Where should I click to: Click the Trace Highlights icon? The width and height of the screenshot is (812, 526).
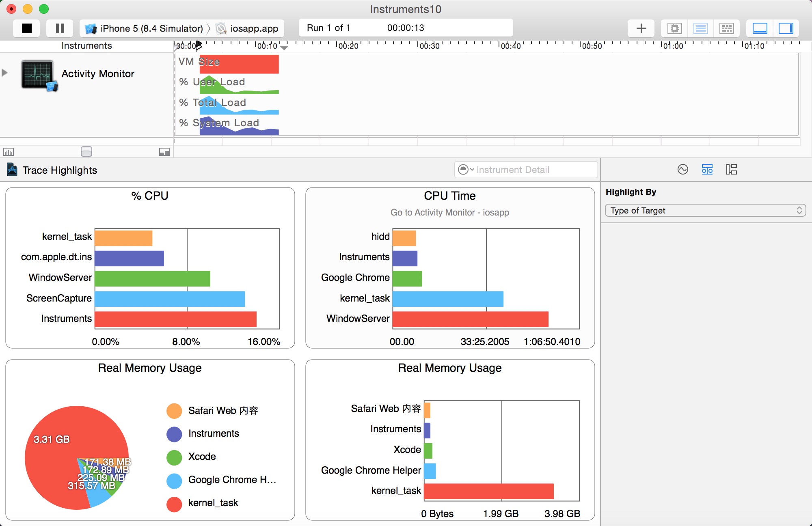click(x=12, y=170)
